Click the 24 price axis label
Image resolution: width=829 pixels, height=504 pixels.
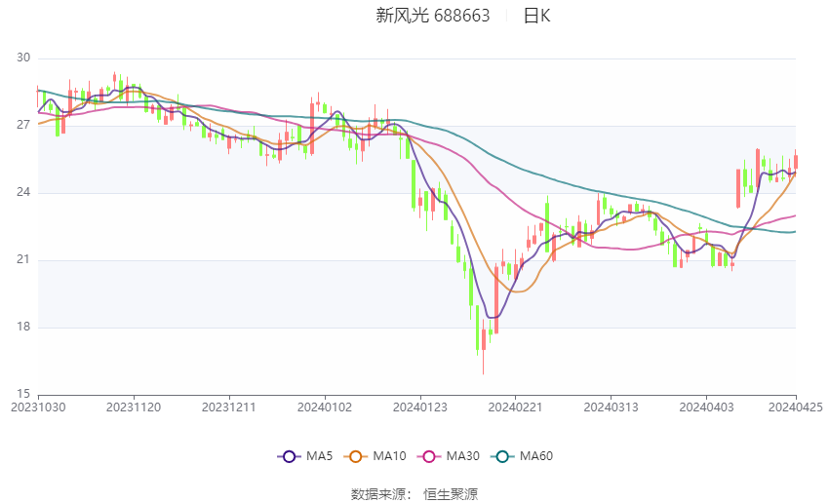23,192
